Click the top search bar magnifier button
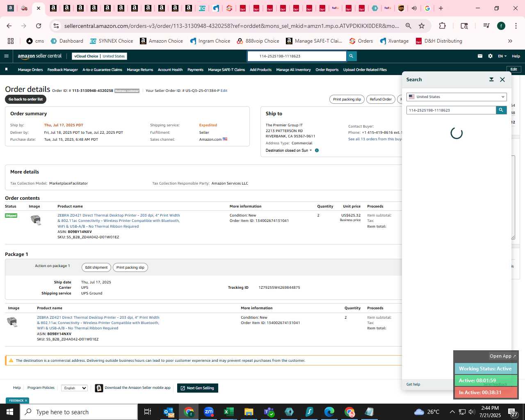 (351, 56)
